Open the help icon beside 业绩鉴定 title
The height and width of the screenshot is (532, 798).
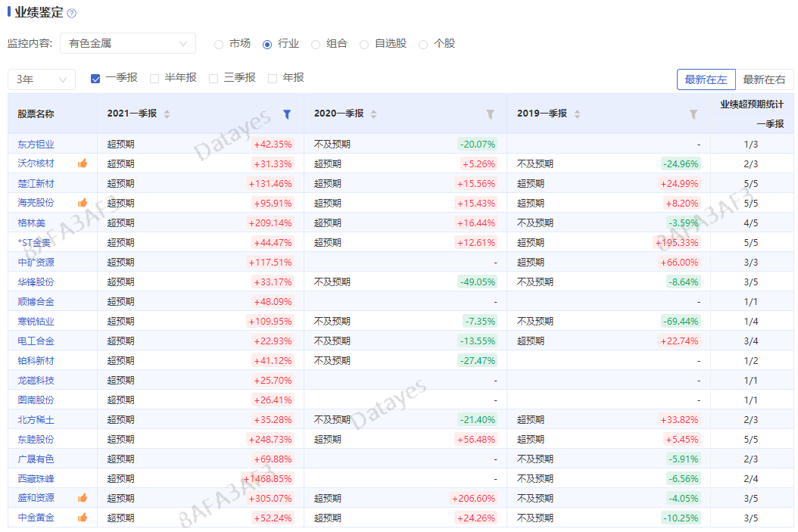point(72,12)
